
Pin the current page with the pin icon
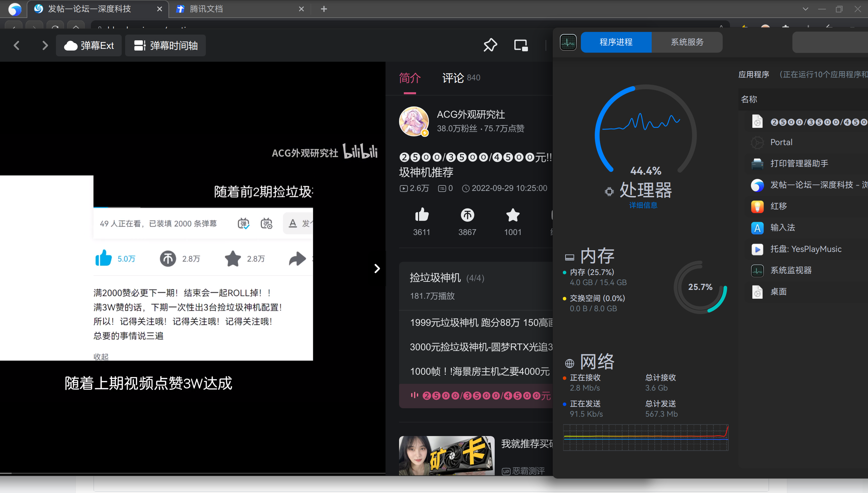point(490,45)
